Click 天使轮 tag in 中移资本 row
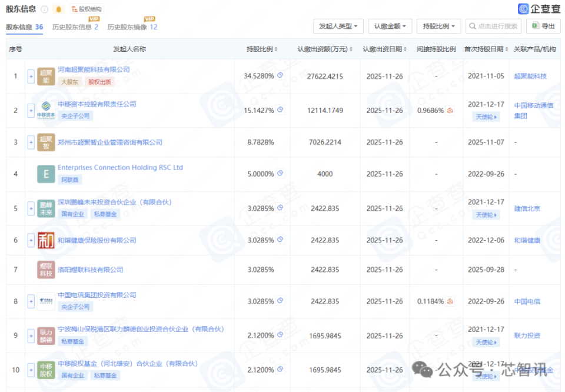This screenshot has width=565, height=392. click(486, 117)
